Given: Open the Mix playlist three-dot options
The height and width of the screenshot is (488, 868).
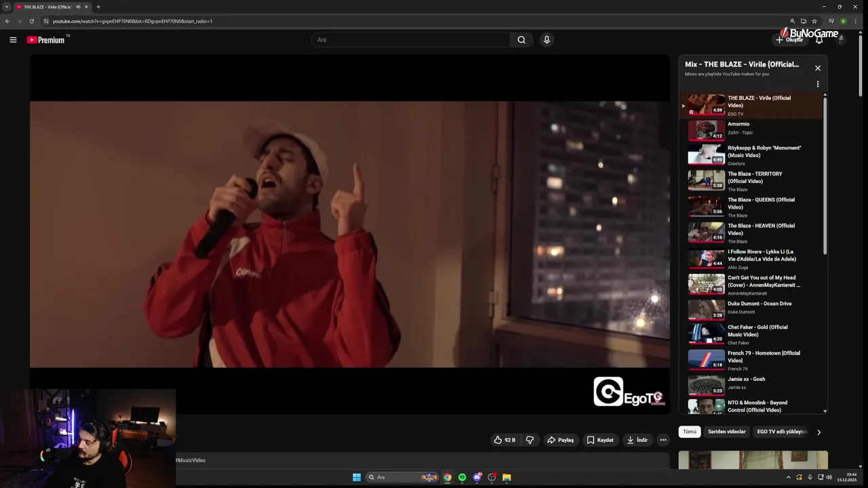Looking at the screenshot, I should (818, 85).
